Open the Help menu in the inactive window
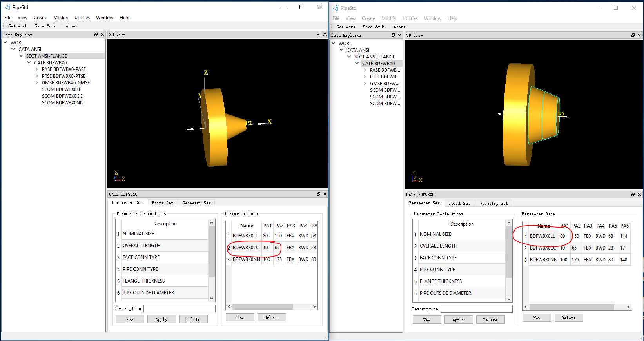The image size is (644, 341). [452, 18]
